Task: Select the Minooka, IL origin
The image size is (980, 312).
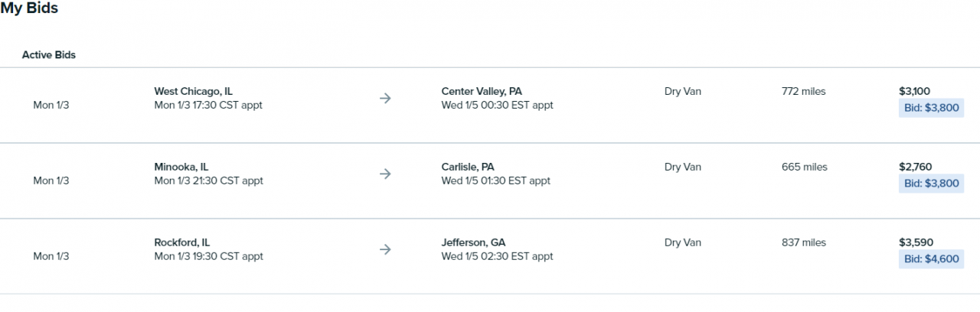Action: pos(181,167)
